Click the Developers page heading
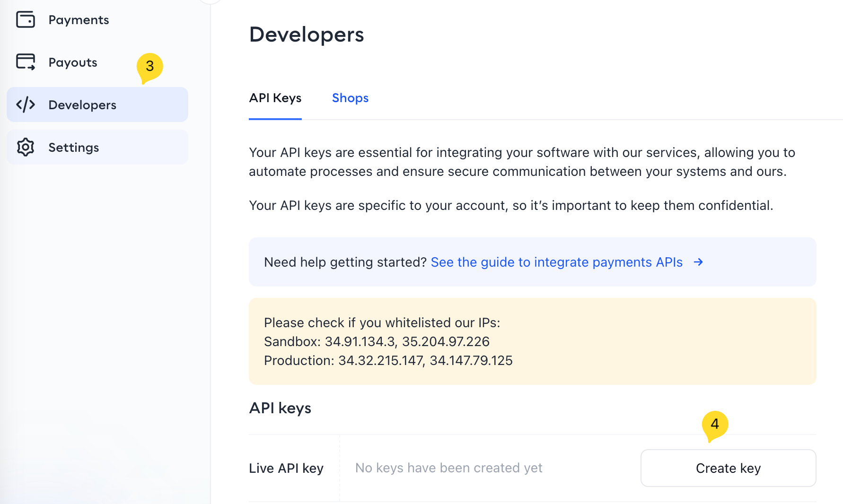Viewport: 843px width, 504px height. (x=307, y=35)
